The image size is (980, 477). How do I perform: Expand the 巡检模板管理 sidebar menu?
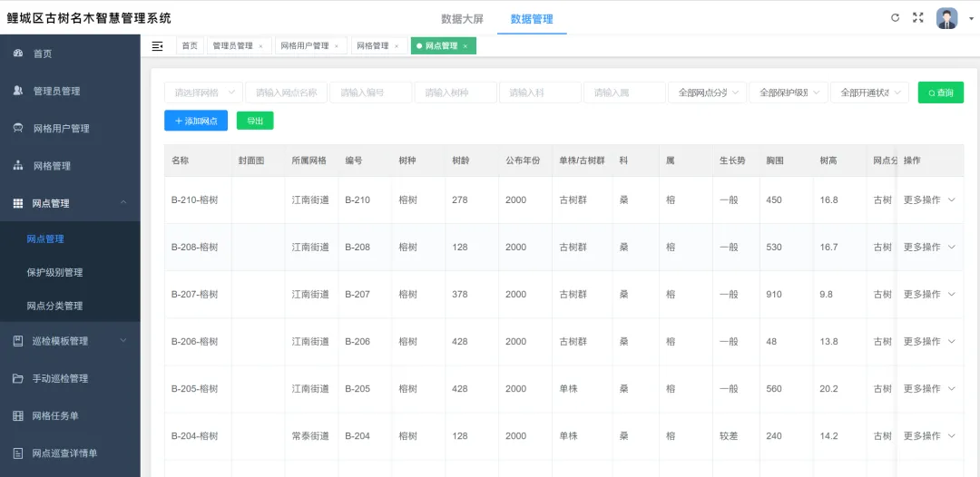point(123,340)
